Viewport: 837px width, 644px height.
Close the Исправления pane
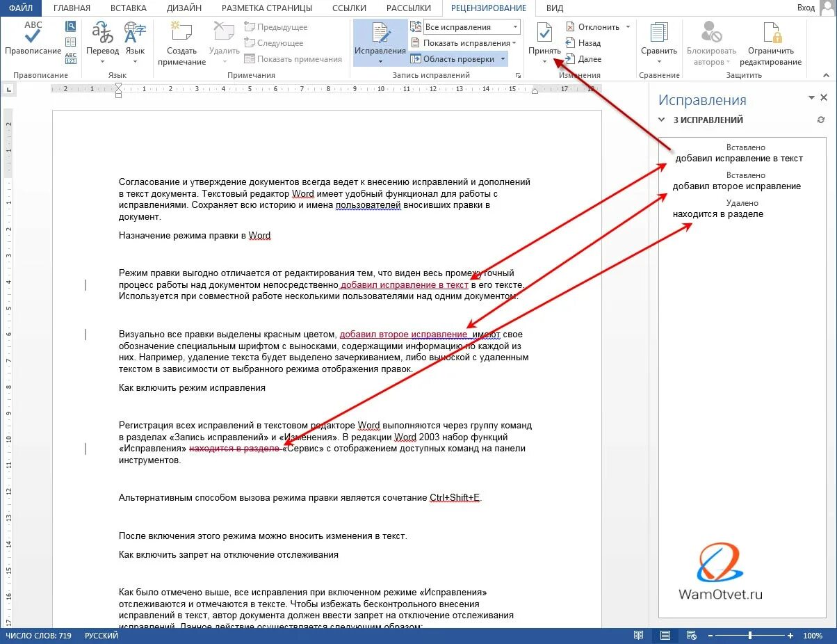click(x=824, y=99)
